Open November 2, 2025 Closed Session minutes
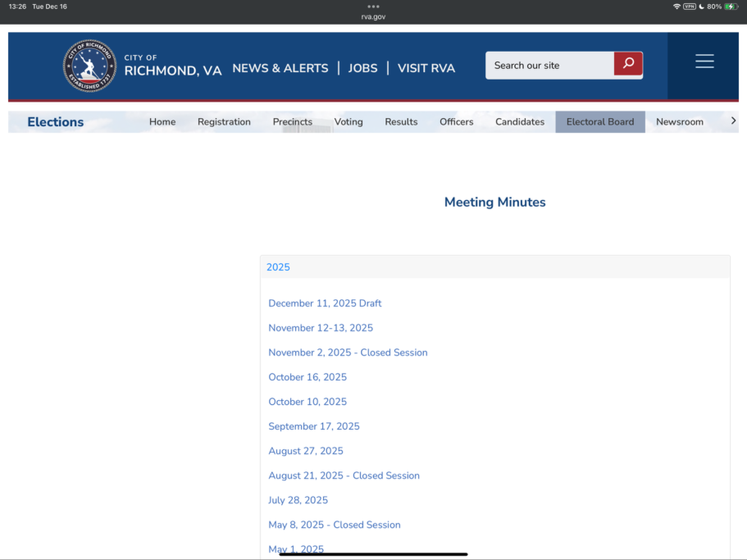747x560 pixels. [348, 352]
